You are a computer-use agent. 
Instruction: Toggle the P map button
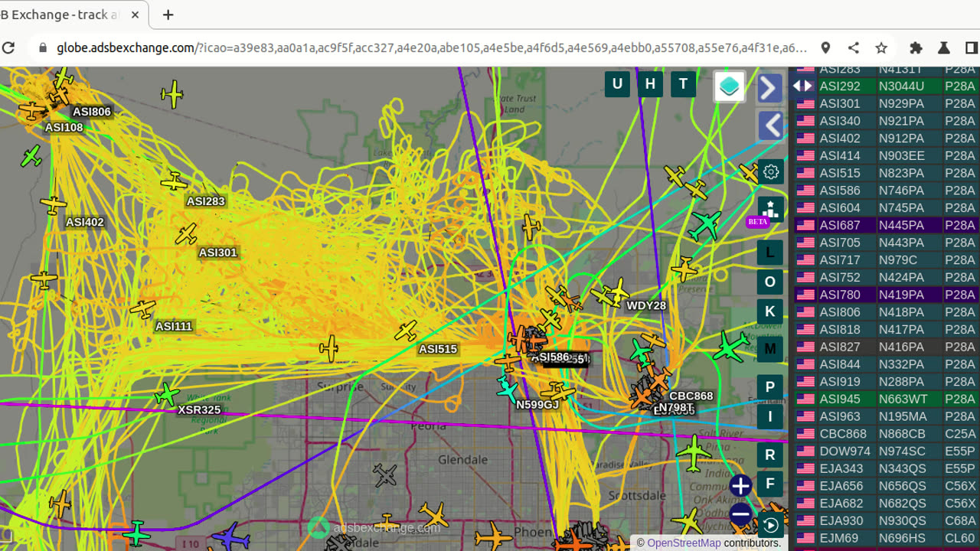[x=770, y=387]
